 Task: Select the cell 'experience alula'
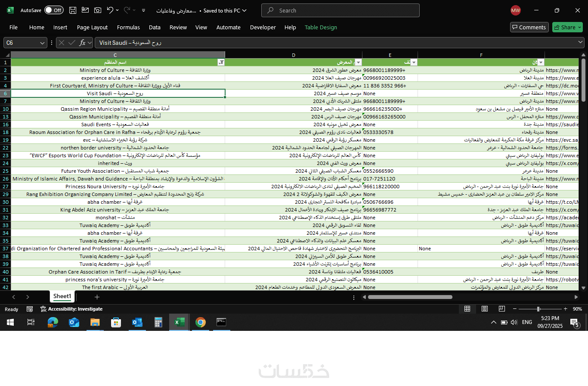(x=118, y=78)
